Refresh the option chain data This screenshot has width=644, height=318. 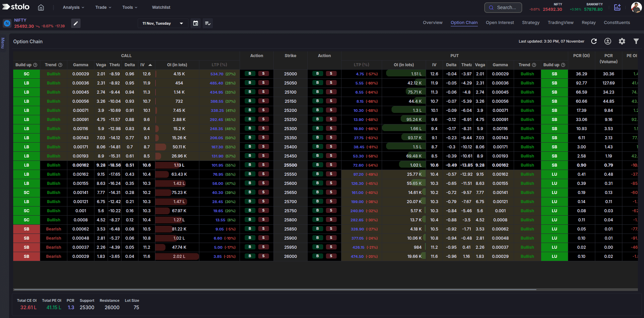(594, 41)
